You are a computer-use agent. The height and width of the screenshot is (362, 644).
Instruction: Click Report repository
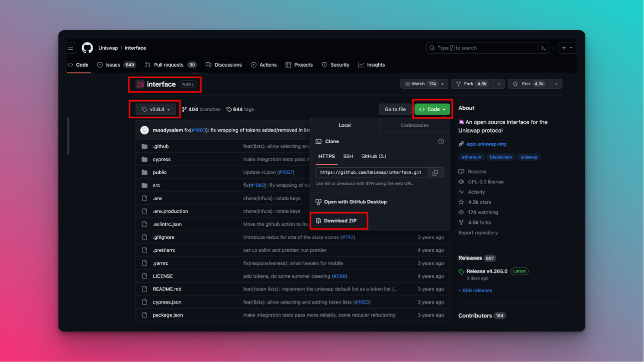(x=478, y=233)
